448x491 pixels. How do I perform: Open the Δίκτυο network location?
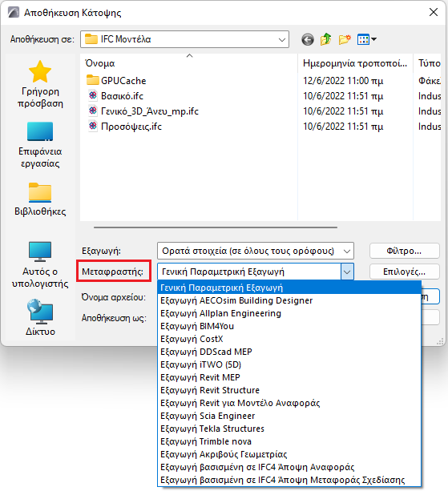click(40, 317)
